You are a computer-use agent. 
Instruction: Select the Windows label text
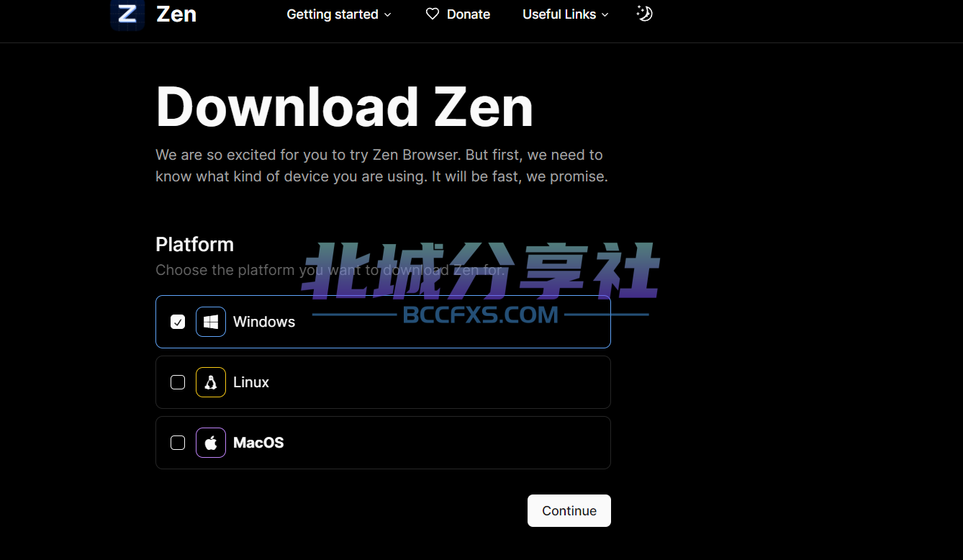(264, 322)
